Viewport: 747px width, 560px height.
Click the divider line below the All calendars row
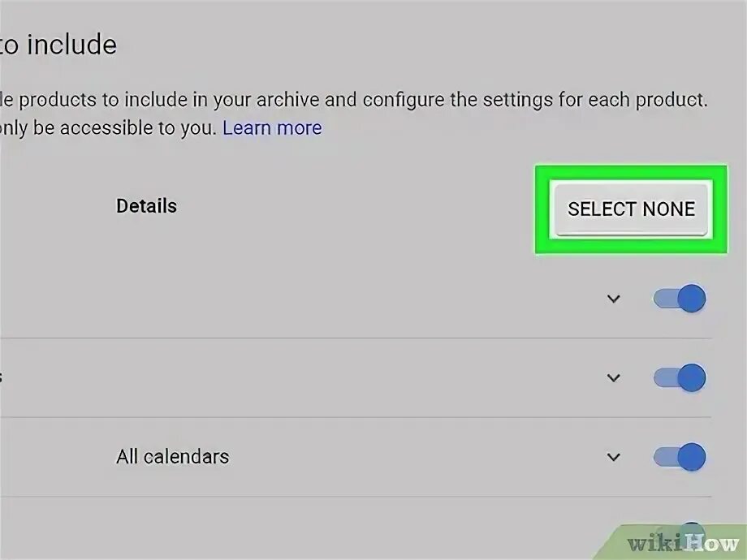[356, 497]
